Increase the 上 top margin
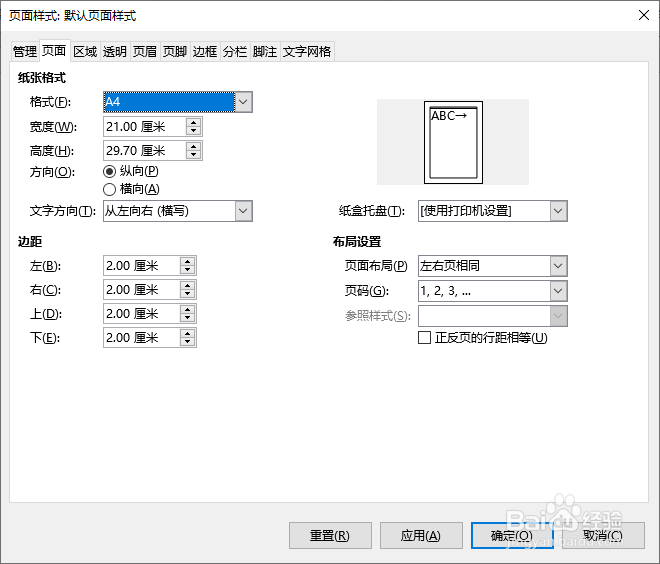660x564 pixels. point(188,309)
